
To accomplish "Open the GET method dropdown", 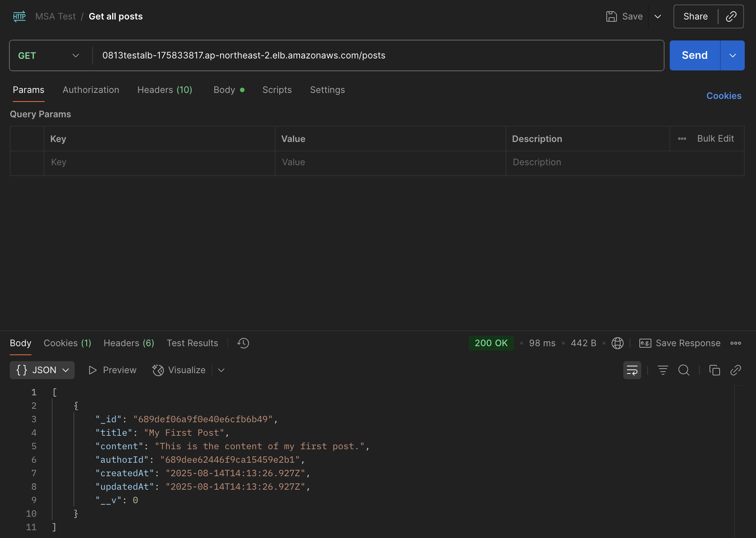I will point(49,55).
